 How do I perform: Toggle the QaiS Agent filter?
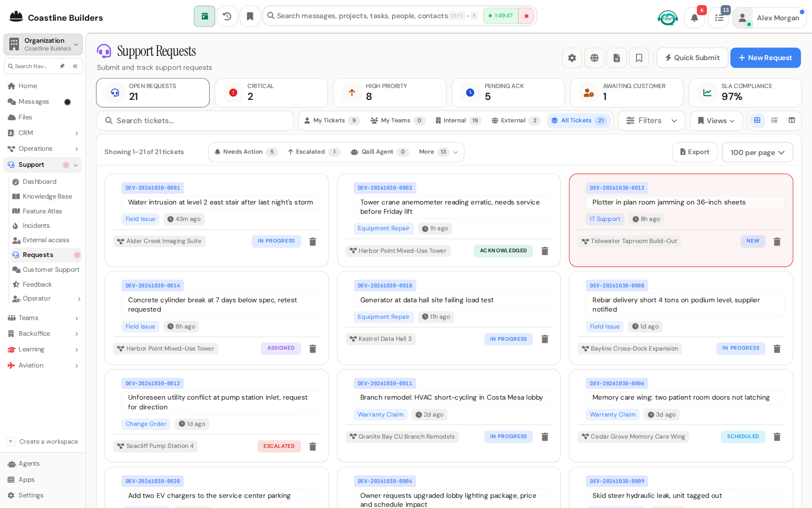pyautogui.click(x=379, y=152)
